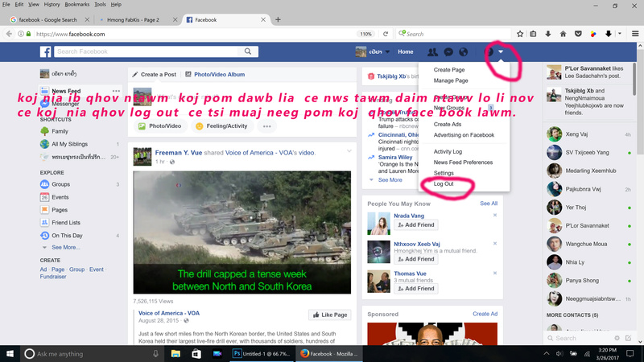Open post options chevron on Freeman Y. Vue post
This screenshot has height=362, width=644.
[x=349, y=151]
